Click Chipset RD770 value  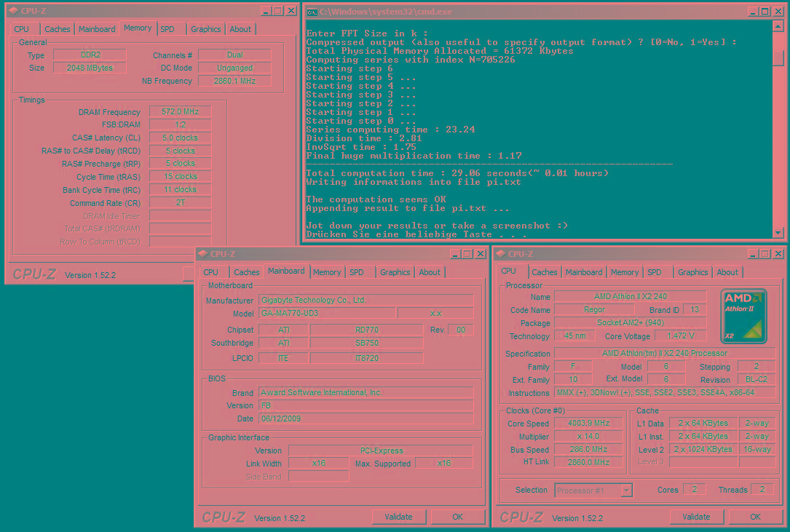click(x=366, y=330)
